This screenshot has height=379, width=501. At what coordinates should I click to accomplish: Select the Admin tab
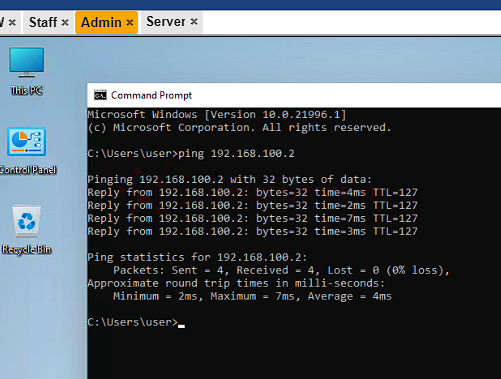coord(101,22)
